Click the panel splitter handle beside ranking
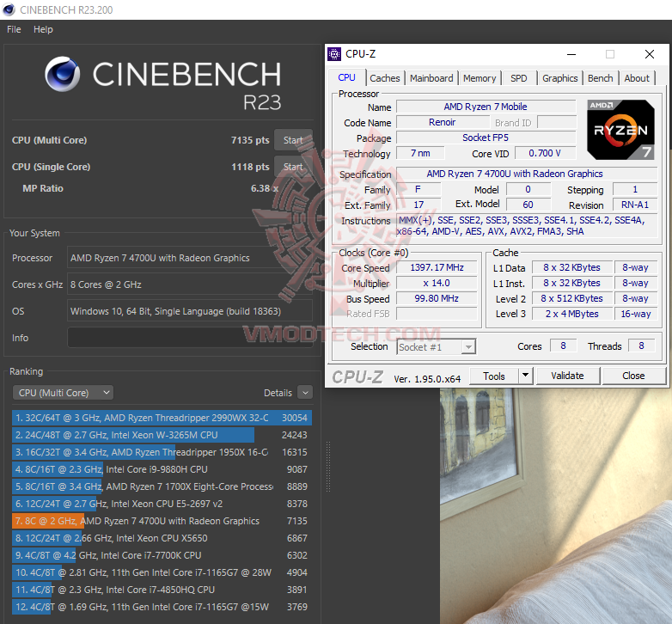 click(328, 467)
